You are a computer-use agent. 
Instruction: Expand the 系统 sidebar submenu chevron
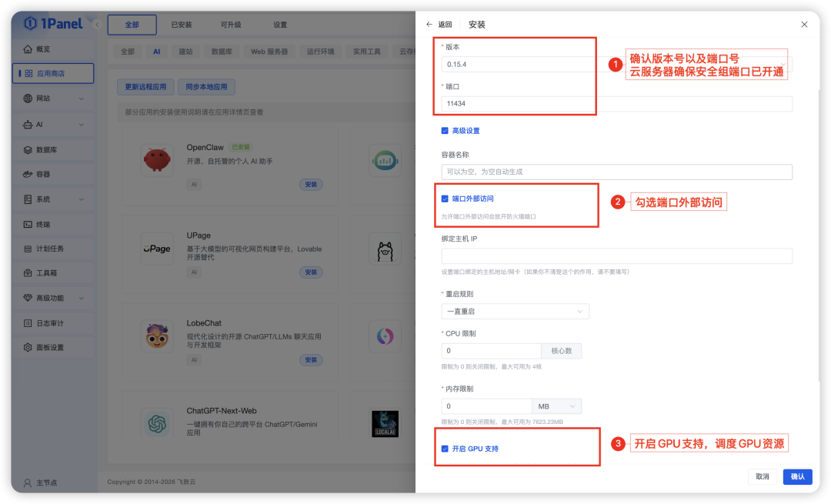81,199
